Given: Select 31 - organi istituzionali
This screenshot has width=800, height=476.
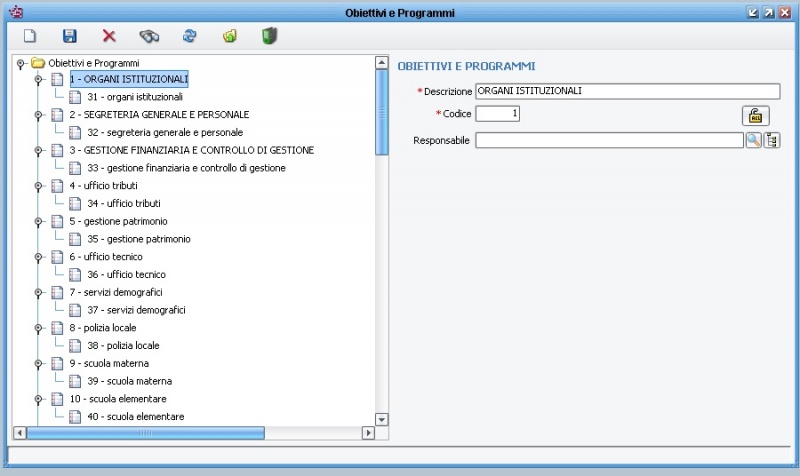Looking at the screenshot, I should [135, 97].
